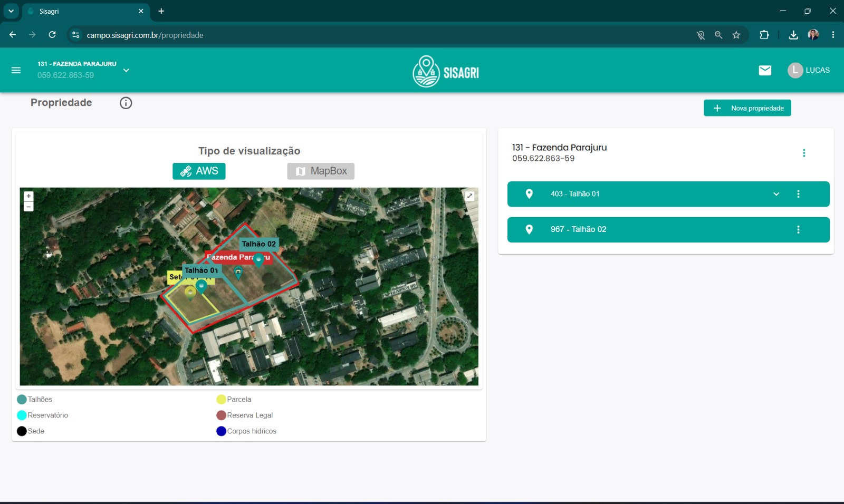Viewport: 844px width, 504px height.
Task: Open the LUCAS user menu
Action: (x=809, y=70)
